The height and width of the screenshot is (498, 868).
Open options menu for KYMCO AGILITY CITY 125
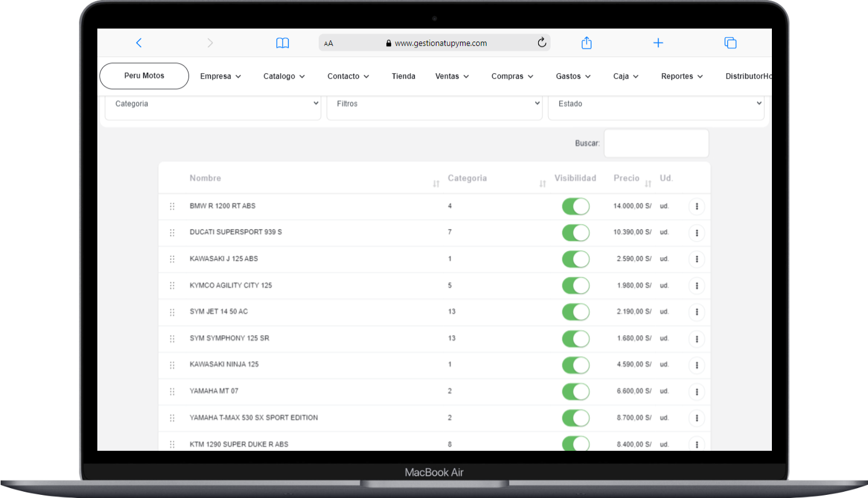point(697,286)
